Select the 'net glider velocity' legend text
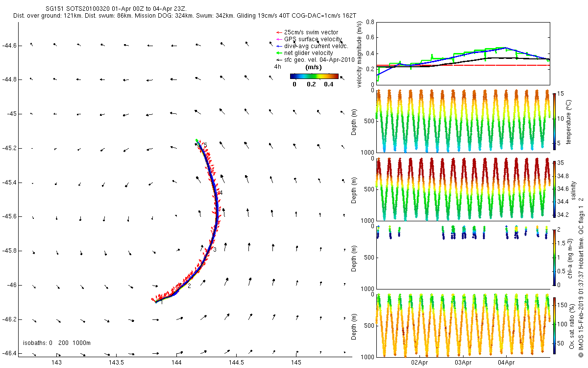 click(309, 53)
